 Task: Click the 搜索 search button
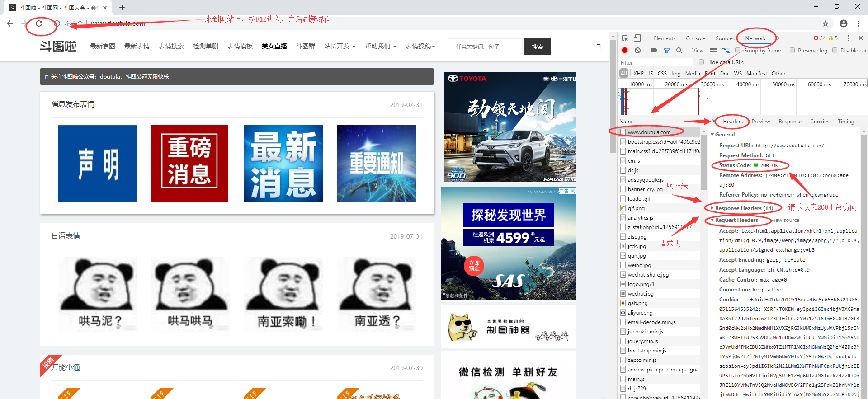[538, 47]
